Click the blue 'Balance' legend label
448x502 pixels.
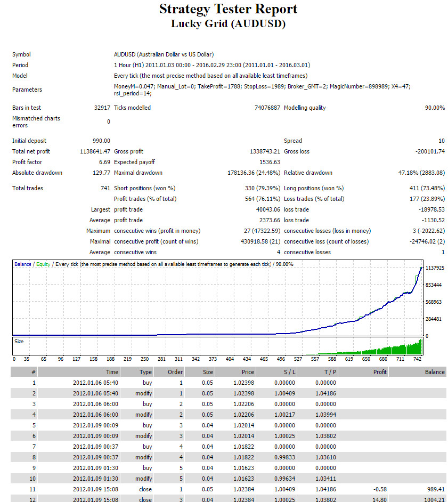click(x=23, y=264)
